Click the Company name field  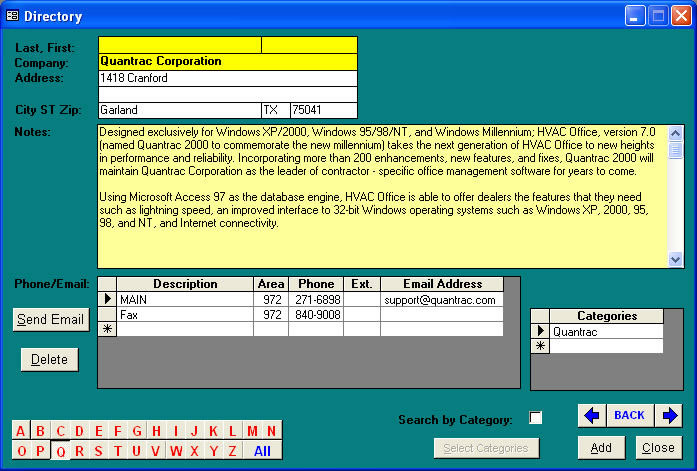tap(227, 62)
